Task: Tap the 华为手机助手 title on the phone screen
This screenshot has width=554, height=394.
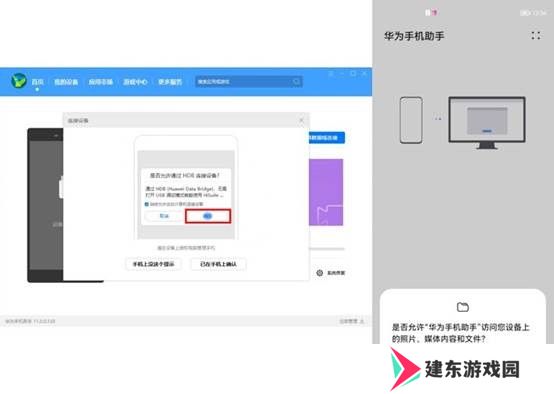Action: click(x=414, y=36)
